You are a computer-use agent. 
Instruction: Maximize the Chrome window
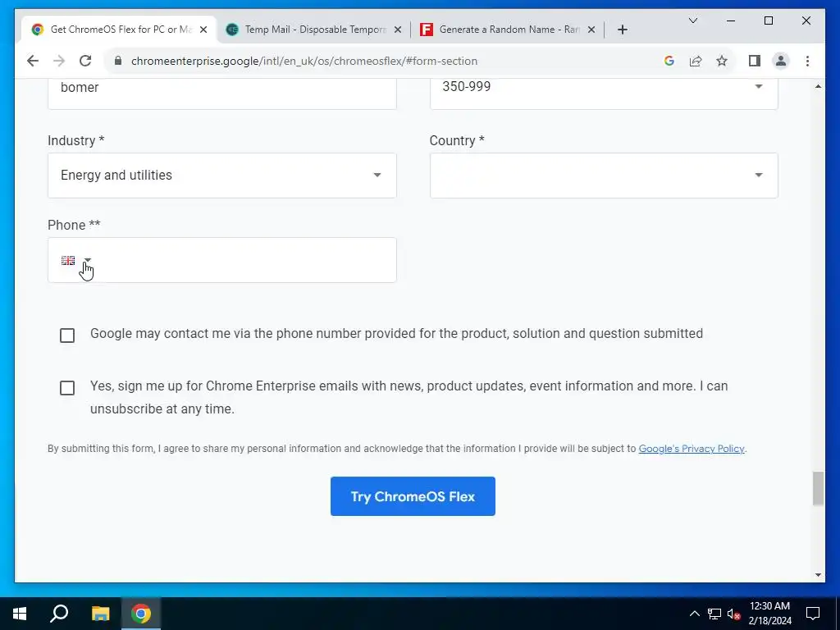(x=768, y=21)
